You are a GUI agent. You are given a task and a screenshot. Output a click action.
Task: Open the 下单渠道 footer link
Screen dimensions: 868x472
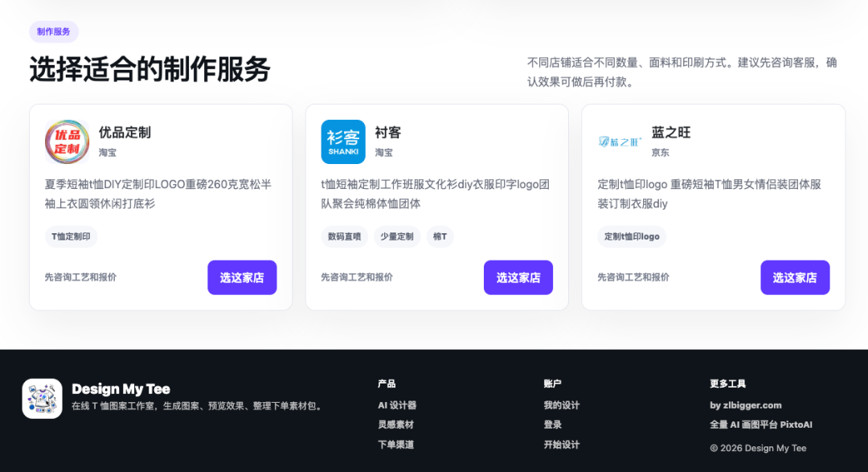395,445
